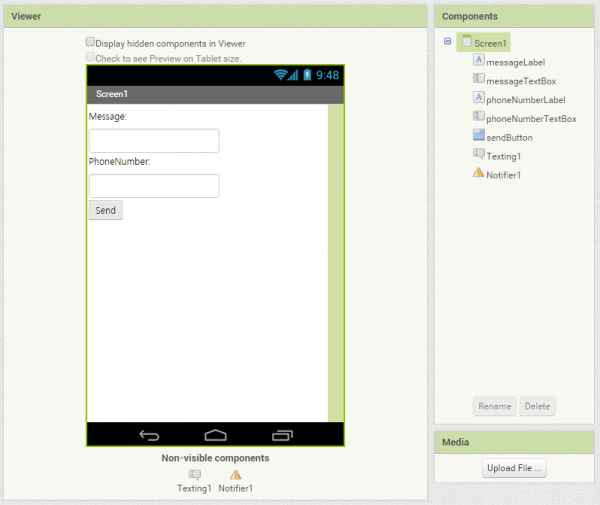Tap the phone preview home icon
The width and height of the screenshot is (600, 505).
click(x=215, y=435)
